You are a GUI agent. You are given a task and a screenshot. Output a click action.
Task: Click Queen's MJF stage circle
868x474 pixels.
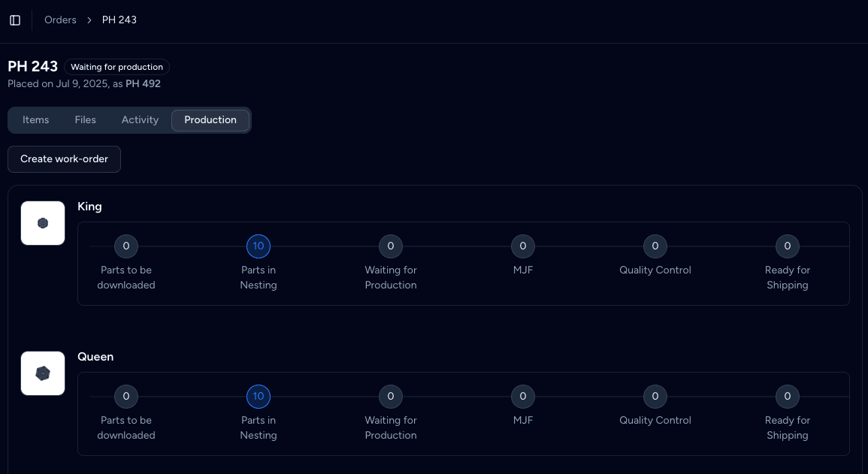(x=523, y=396)
